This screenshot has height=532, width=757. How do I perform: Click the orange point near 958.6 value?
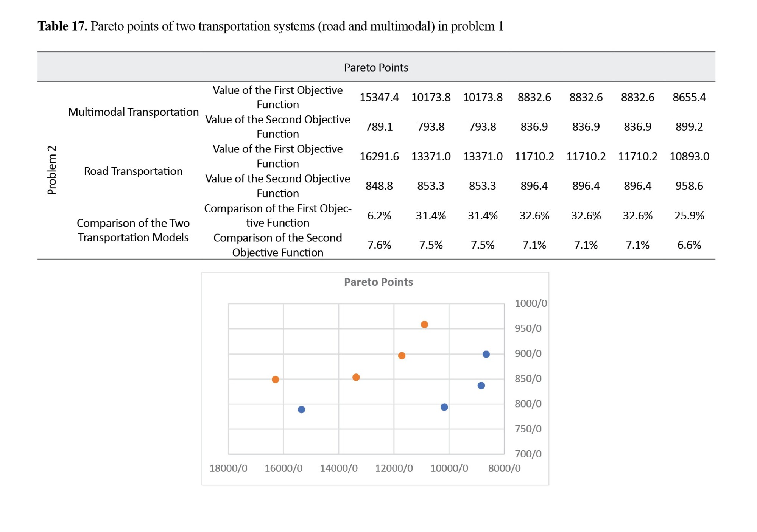pyautogui.click(x=424, y=324)
